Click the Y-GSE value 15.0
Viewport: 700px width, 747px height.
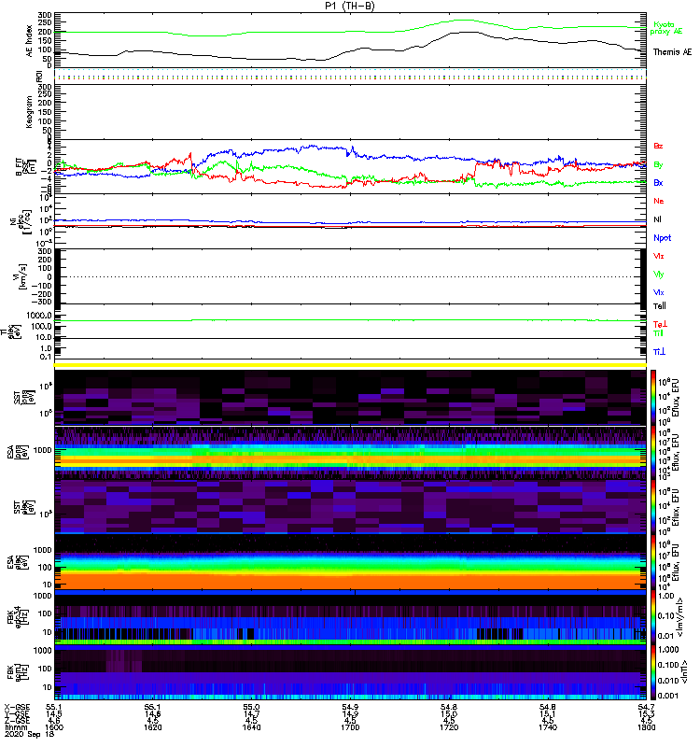[449, 714]
